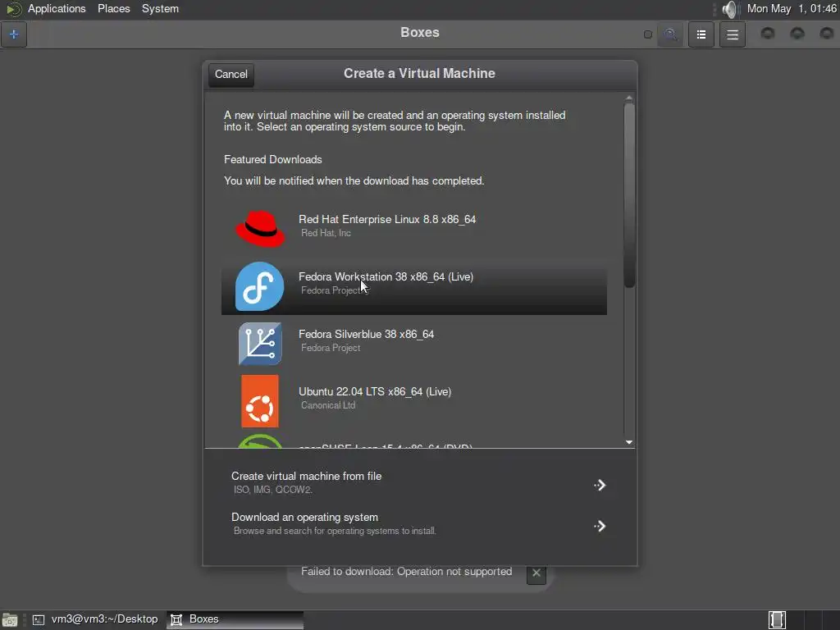840x630 pixels.
Task: Click scrollbar up arrow in download list
Action: pos(629,98)
